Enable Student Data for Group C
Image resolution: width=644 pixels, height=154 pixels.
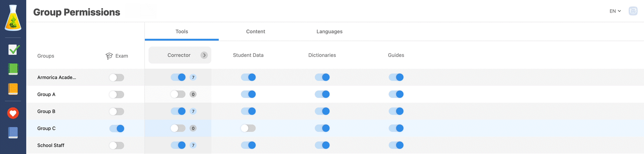coord(248,128)
